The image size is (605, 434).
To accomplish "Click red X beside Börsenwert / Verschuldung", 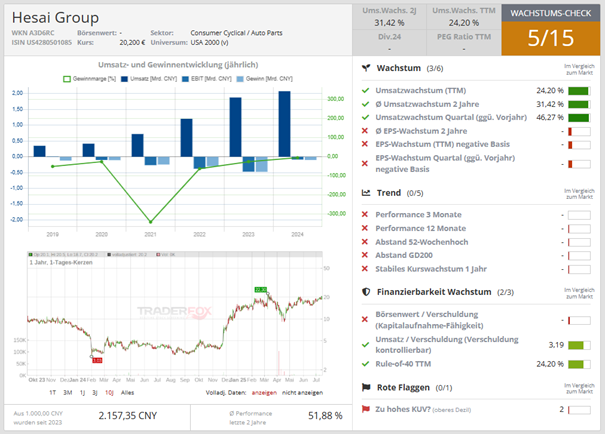I will point(365,319).
